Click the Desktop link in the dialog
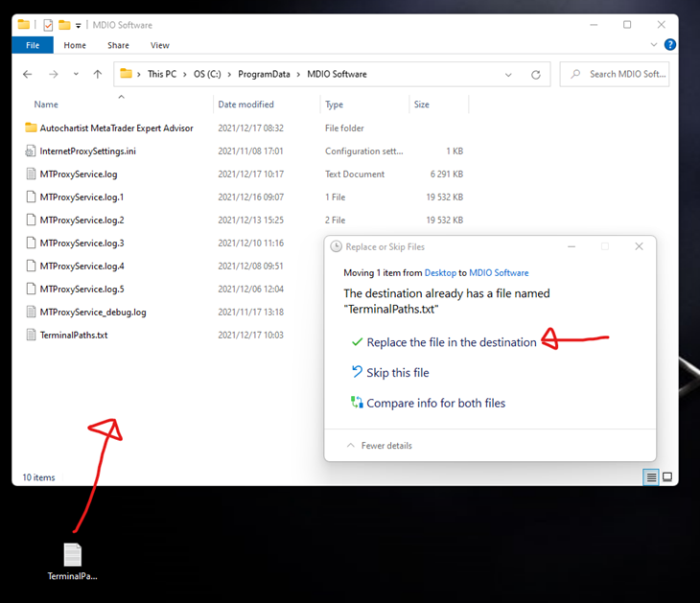Viewport: 700px width, 603px height. (440, 272)
